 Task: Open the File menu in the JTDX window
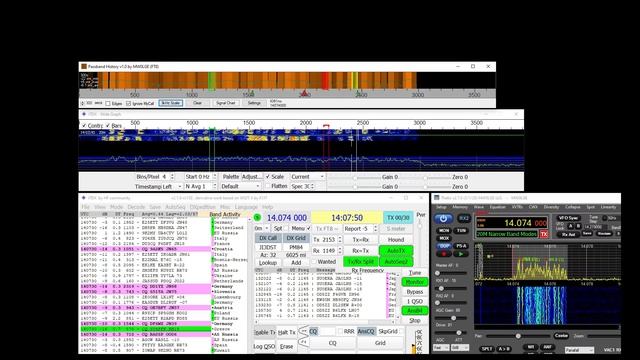pyautogui.click(x=85, y=207)
